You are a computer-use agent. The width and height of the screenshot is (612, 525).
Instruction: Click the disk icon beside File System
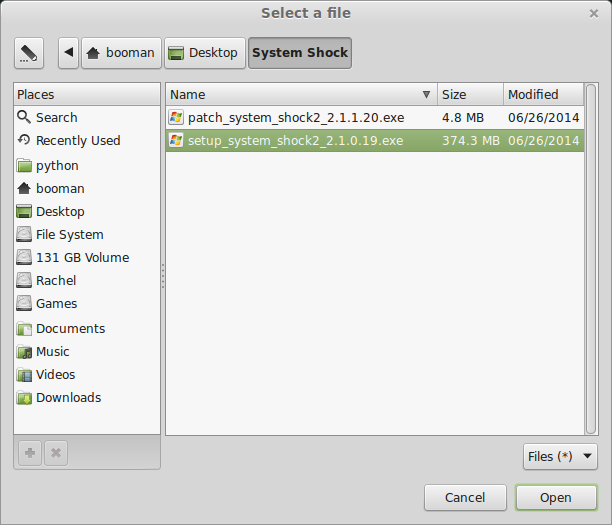[24, 235]
